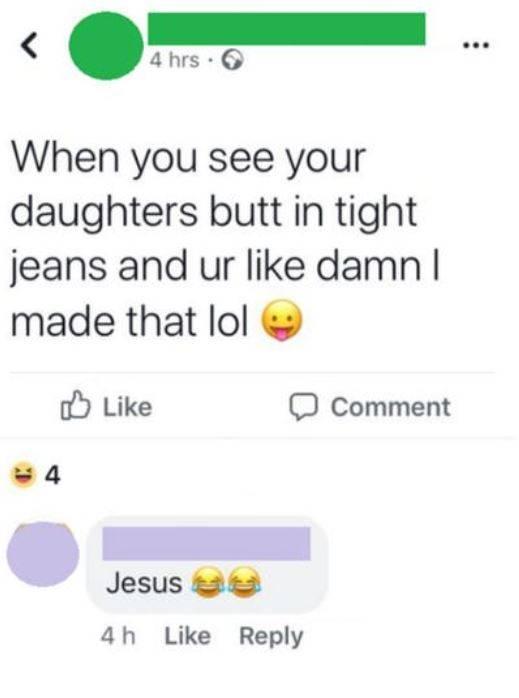Like the 'Jesus' comment
The height and width of the screenshot is (698, 519).
(187, 636)
